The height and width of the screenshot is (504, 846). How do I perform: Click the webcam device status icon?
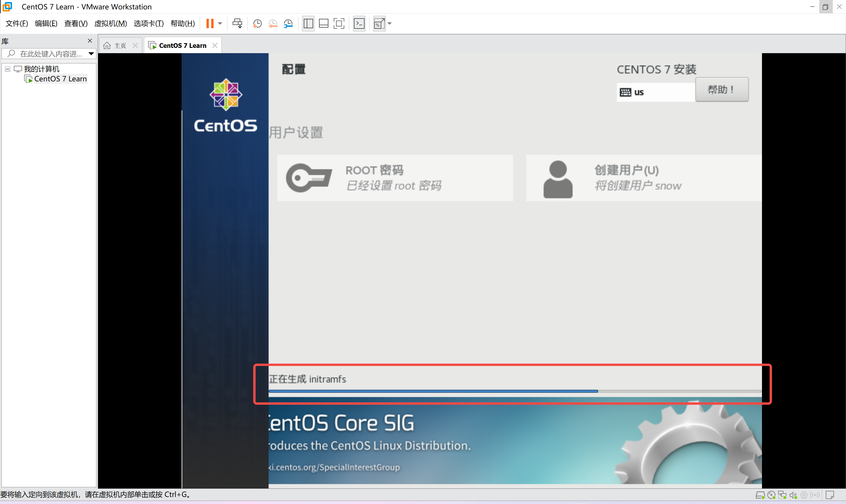pyautogui.click(x=804, y=495)
